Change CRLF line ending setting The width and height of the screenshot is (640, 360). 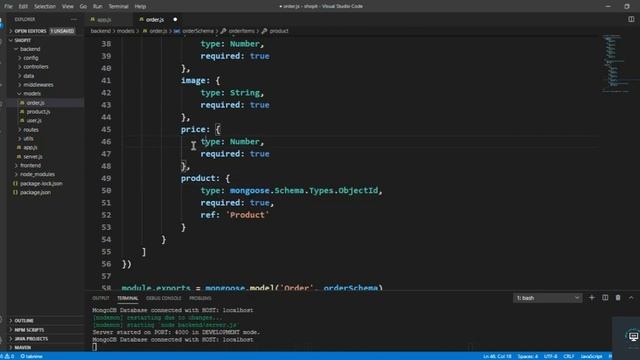pos(569,356)
